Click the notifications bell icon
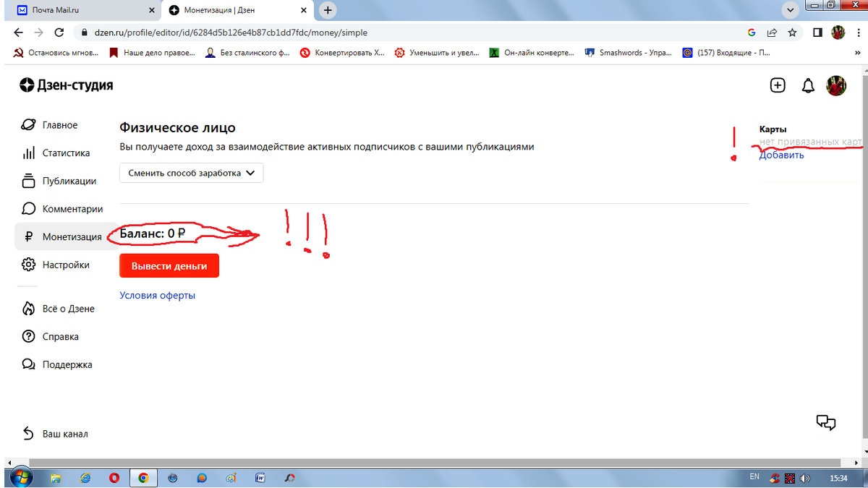Image resolution: width=868 pixels, height=488 pixels. point(807,85)
